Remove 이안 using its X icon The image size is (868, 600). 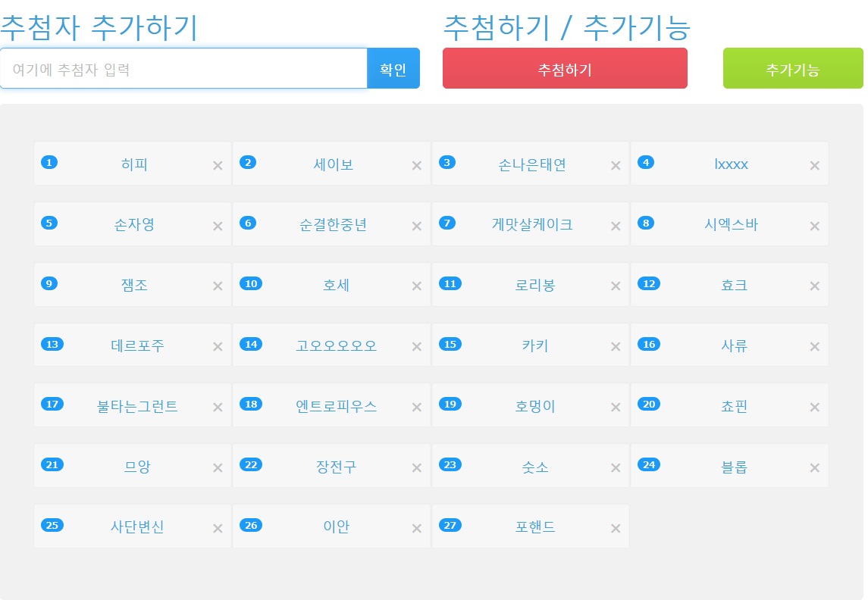click(x=416, y=529)
